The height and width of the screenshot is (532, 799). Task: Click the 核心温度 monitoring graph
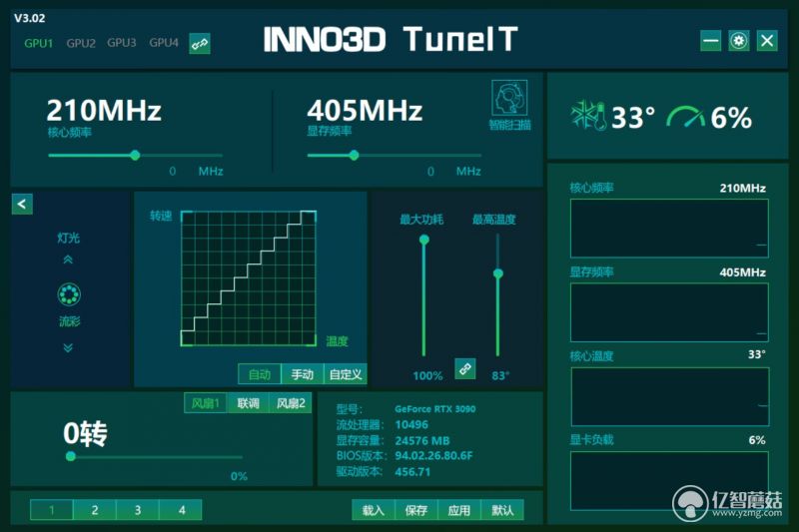coord(669,396)
